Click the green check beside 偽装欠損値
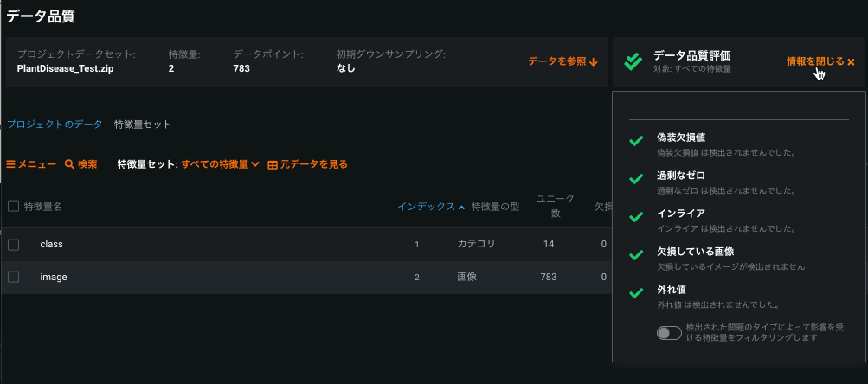868x384 pixels. 636,141
